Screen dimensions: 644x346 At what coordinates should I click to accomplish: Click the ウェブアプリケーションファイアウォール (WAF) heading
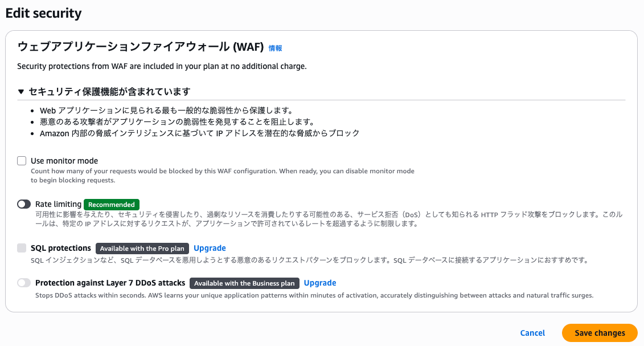tap(141, 47)
